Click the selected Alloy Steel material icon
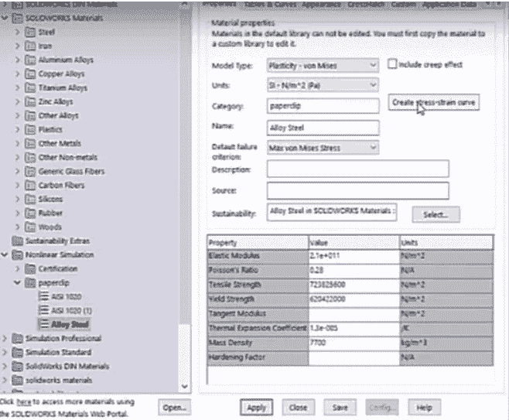The width and height of the screenshot is (509, 420). pyautogui.click(x=43, y=324)
